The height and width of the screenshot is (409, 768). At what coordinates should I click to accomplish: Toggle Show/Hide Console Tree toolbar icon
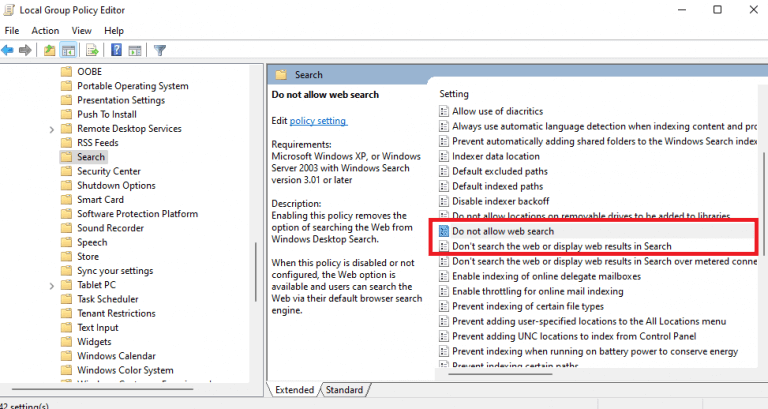(68, 50)
